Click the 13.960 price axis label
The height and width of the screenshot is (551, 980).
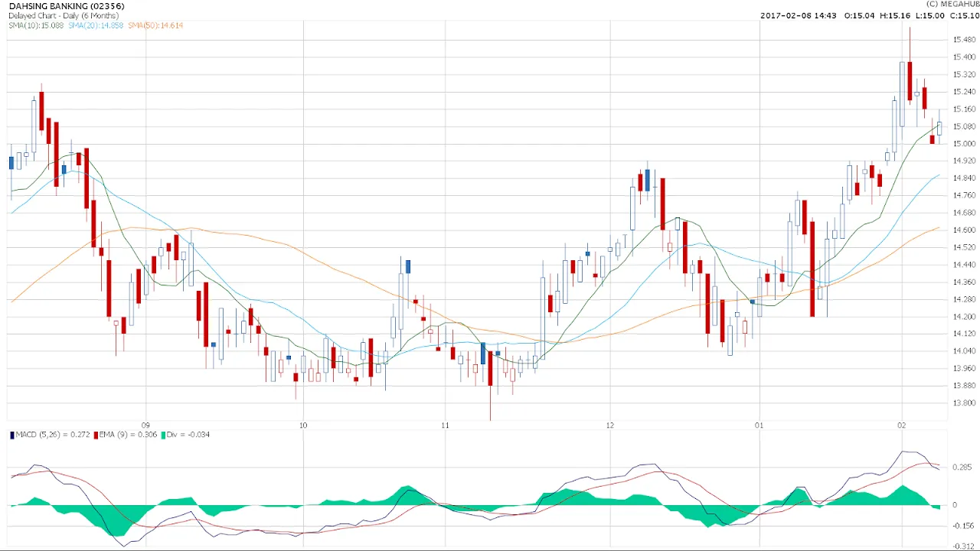pos(964,369)
